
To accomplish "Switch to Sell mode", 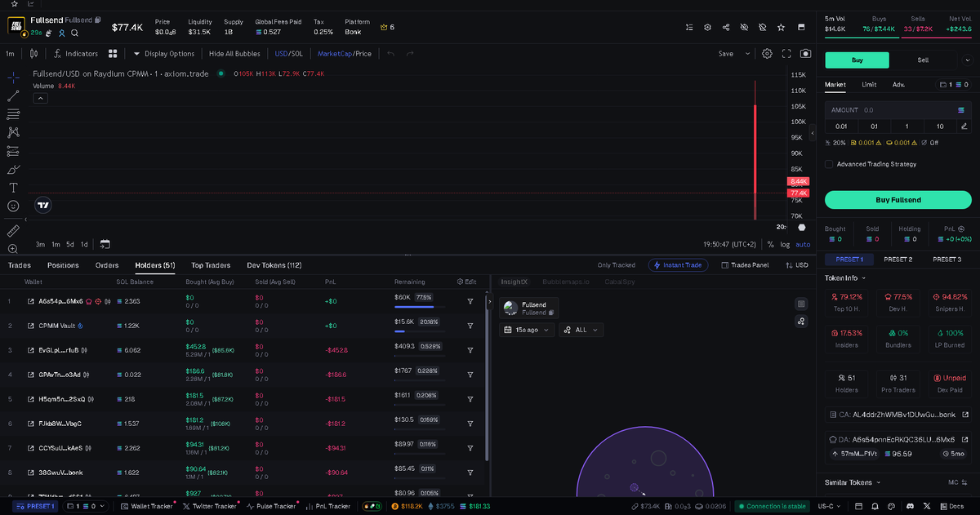I will [x=923, y=60].
